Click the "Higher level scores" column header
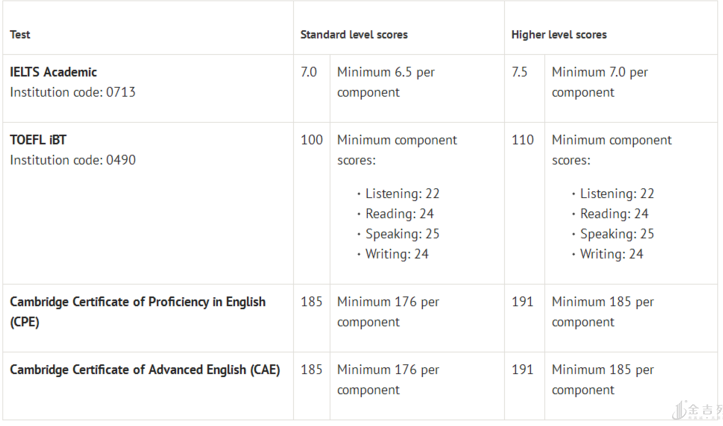 559,35
